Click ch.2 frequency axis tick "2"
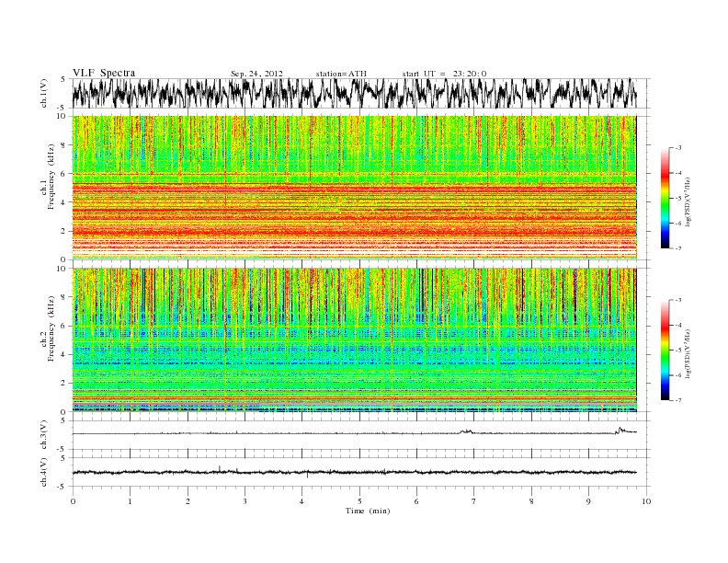Image resolution: width=728 pixels, height=563 pixels. [64, 384]
